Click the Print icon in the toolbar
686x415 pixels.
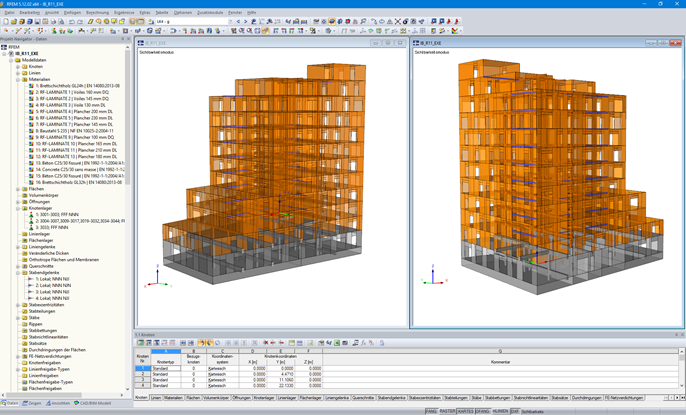tap(53, 21)
